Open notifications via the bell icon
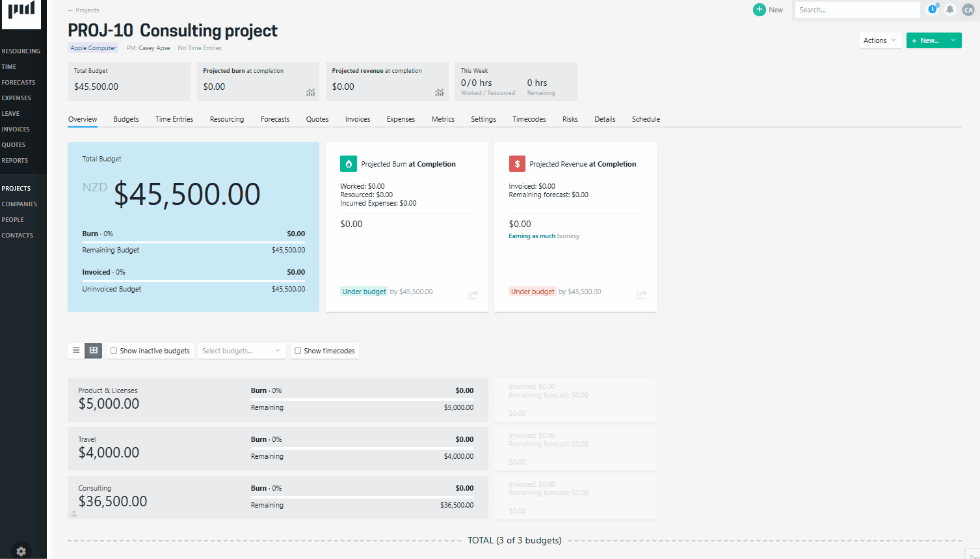This screenshot has width=980, height=559. pos(950,9)
